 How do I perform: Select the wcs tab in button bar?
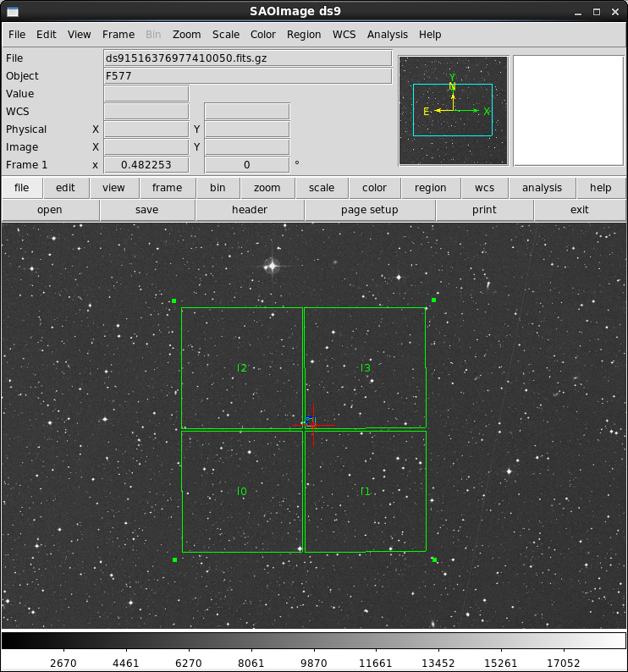point(484,188)
